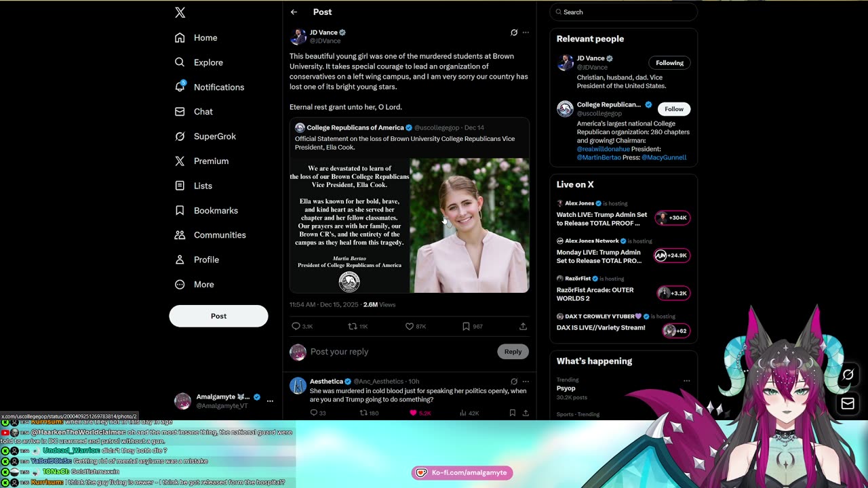868x488 pixels.
Task: Click the Lists icon
Action: click(x=180, y=186)
